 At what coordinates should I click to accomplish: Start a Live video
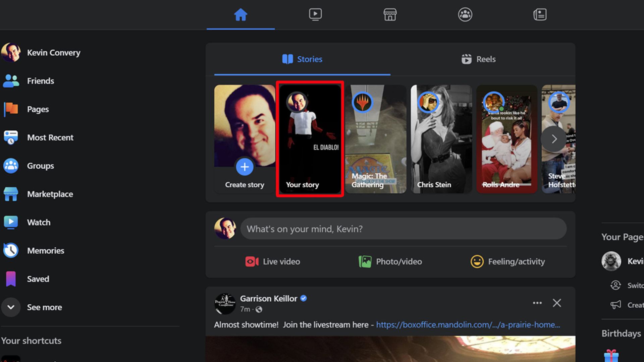pyautogui.click(x=273, y=261)
